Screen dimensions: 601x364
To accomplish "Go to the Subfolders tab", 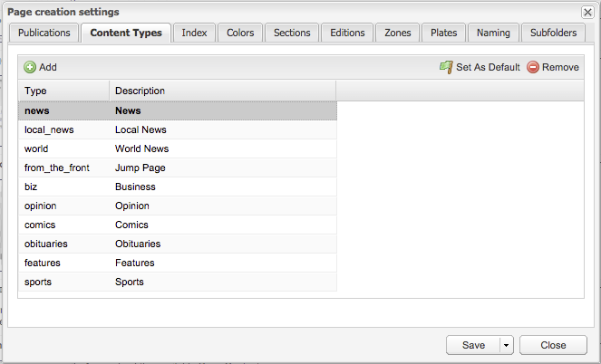I will [554, 33].
